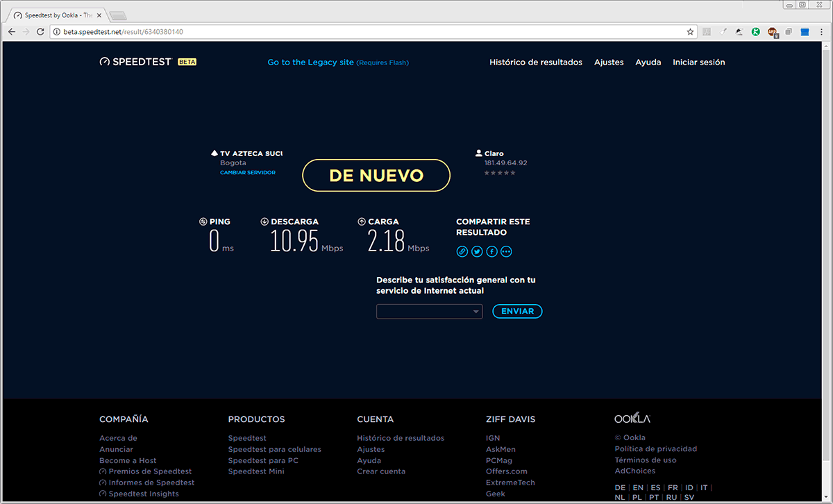Open Crear cuenta footer link
Image resolution: width=833 pixels, height=504 pixels.
381,471
